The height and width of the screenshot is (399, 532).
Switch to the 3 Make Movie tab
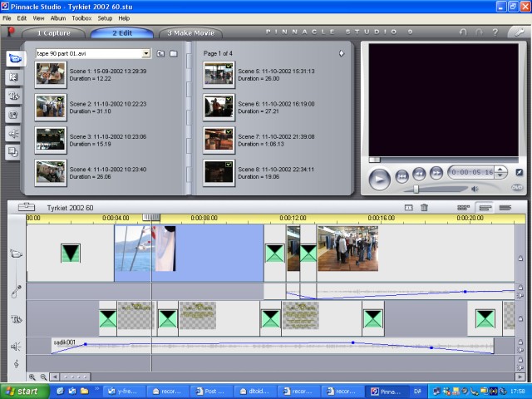[190, 33]
